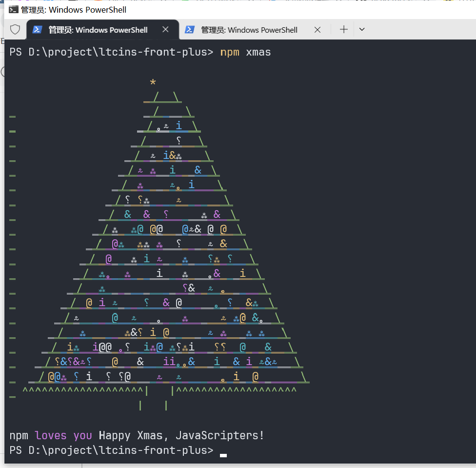The width and height of the screenshot is (476, 468).
Task: Click 'Happy Xmas, JavaScripters!' message
Action: tap(181, 435)
